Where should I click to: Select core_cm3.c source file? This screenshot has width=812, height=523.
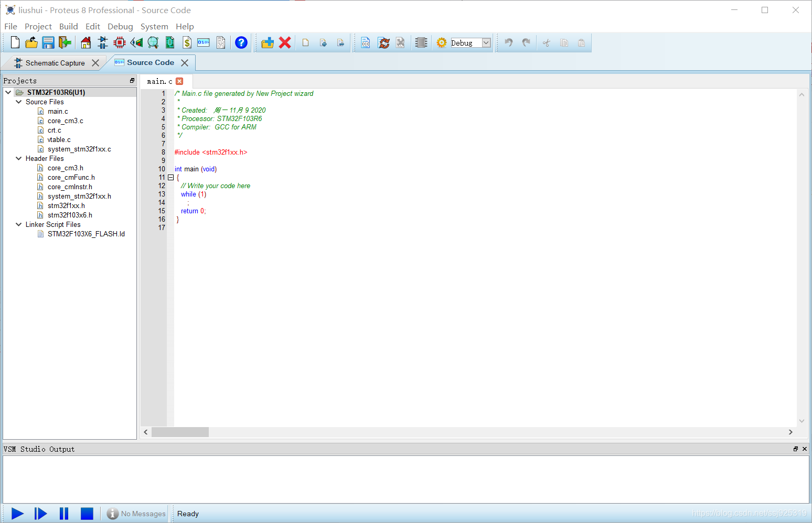pos(65,121)
